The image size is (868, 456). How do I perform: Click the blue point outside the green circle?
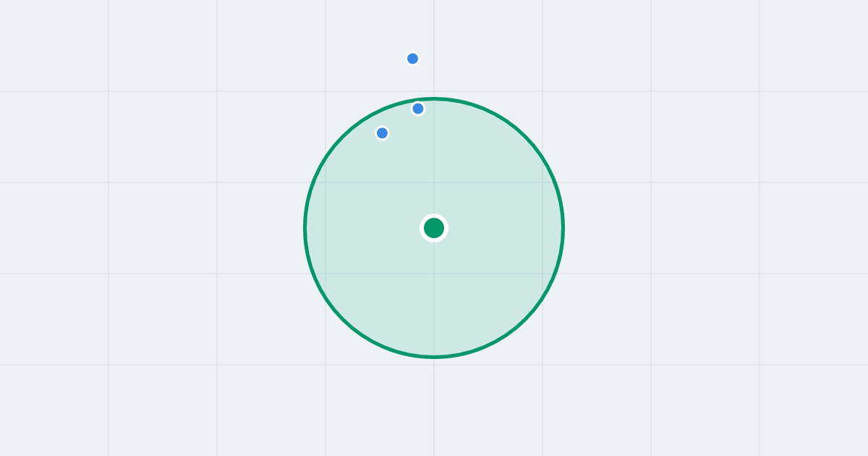click(412, 59)
